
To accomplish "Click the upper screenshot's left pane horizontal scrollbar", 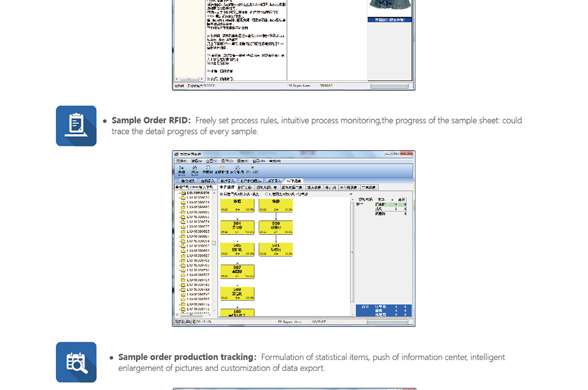I will 189,79.
